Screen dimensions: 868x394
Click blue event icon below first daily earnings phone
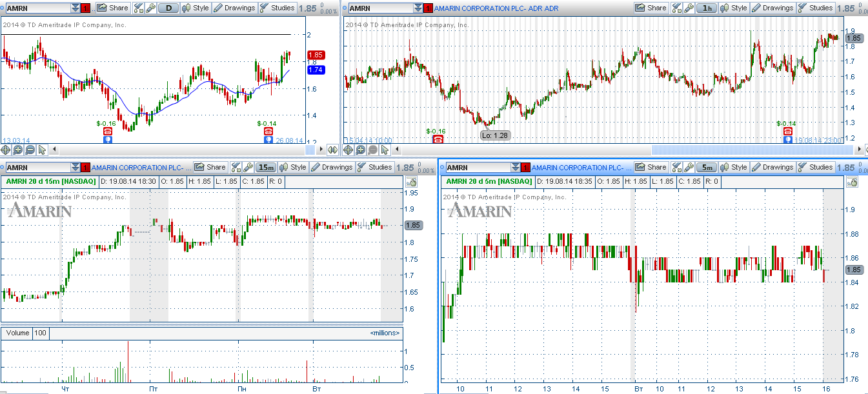(107, 139)
